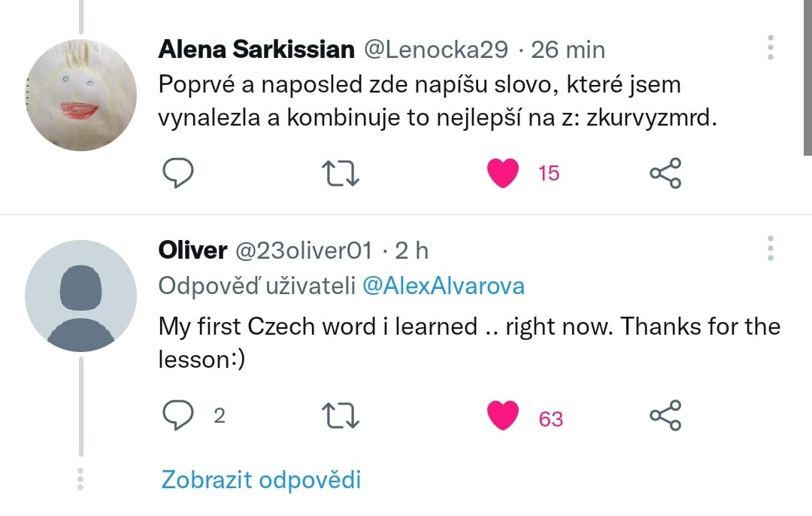
Task: Open more options for Oliver's tweet
Action: (x=770, y=247)
